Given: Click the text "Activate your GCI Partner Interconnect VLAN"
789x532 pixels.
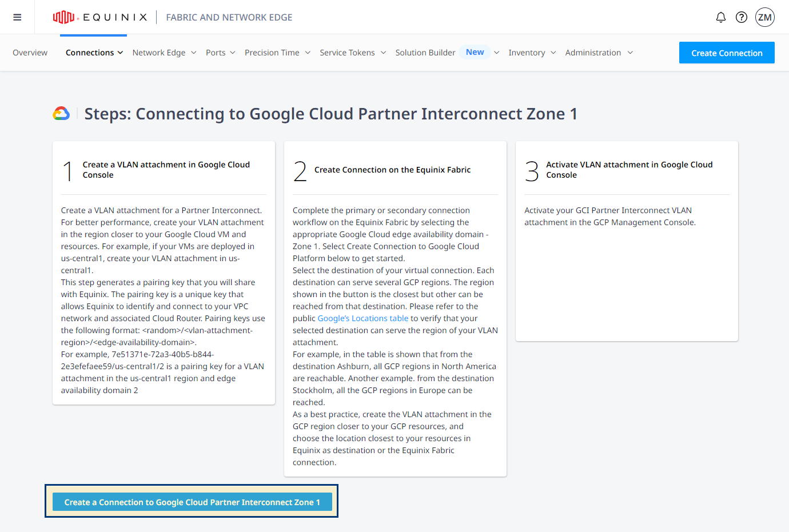Looking at the screenshot, I should pos(608,210).
